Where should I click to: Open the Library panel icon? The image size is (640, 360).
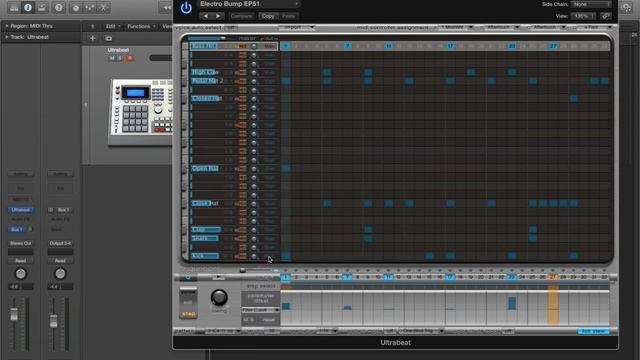pyautogui.click(x=14, y=7)
